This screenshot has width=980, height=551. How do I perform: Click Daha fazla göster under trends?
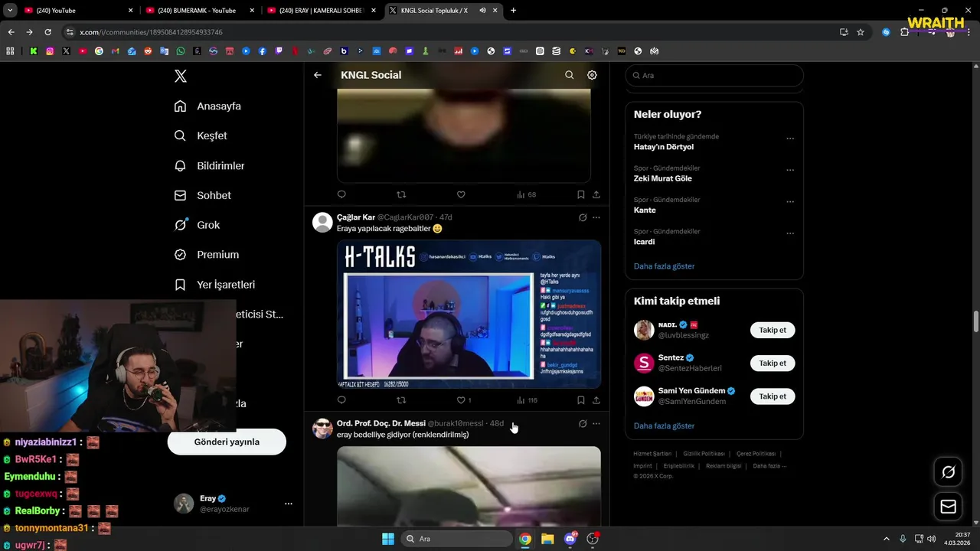tap(664, 266)
